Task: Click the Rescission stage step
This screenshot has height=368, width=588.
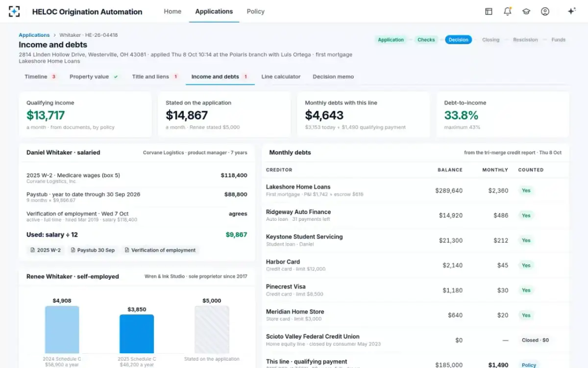Action: [525, 40]
